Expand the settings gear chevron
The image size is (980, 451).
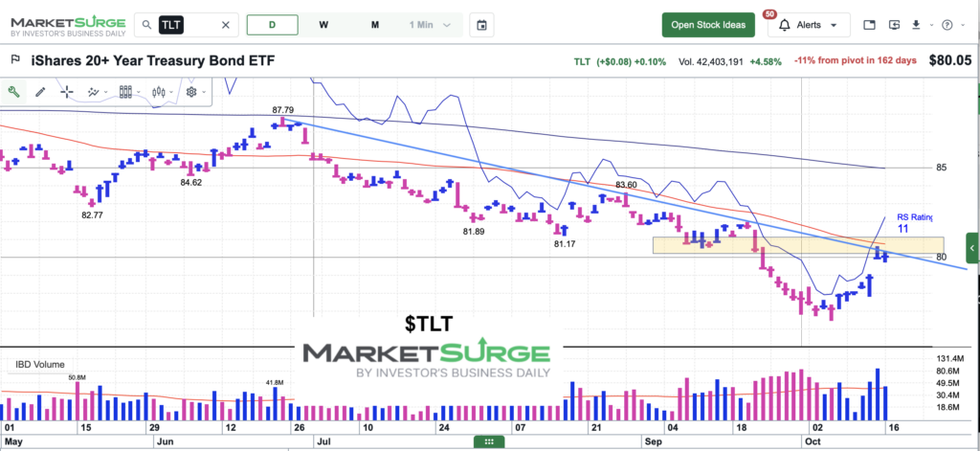(x=203, y=93)
